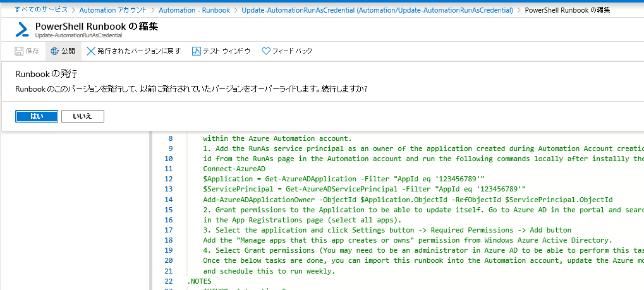Click the 公開 toolbar label
Viewport: 644px width, 290px height.
68,51
